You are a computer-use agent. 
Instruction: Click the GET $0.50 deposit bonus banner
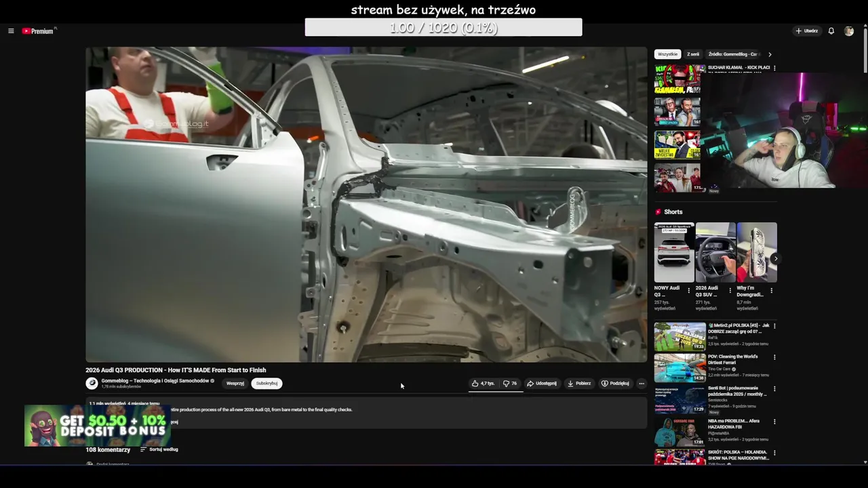tap(98, 426)
